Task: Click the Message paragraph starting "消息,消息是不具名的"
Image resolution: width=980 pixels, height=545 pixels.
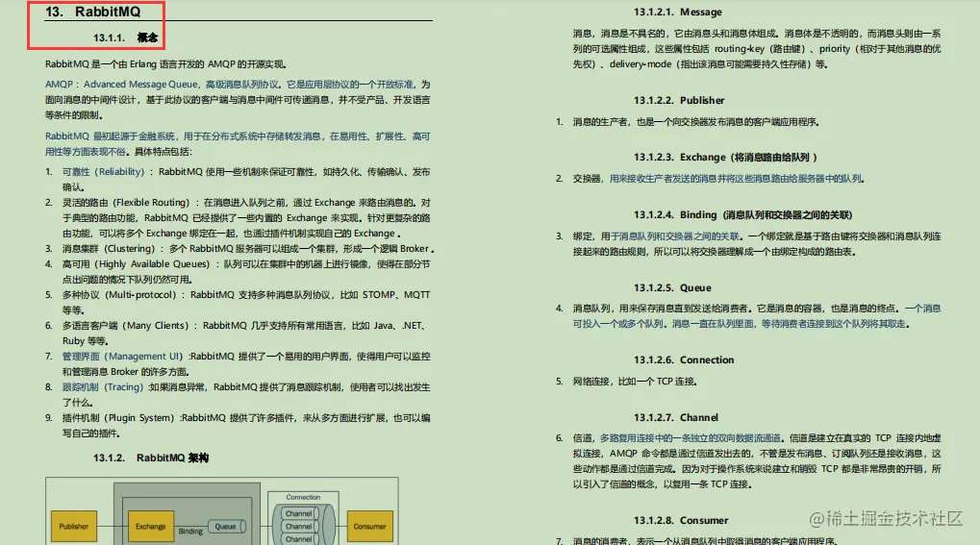Action: (757, 48)
